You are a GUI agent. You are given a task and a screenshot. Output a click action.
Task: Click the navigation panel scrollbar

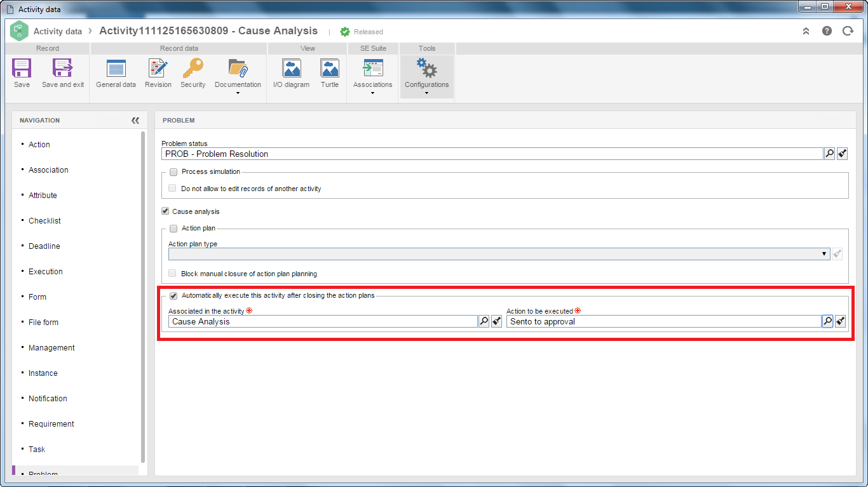pos(143,297)
